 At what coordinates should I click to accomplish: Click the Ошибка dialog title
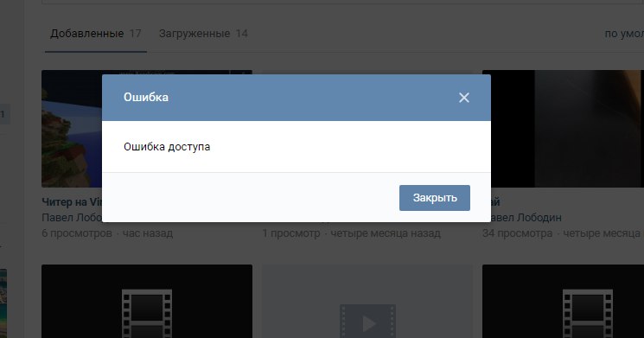146,98
